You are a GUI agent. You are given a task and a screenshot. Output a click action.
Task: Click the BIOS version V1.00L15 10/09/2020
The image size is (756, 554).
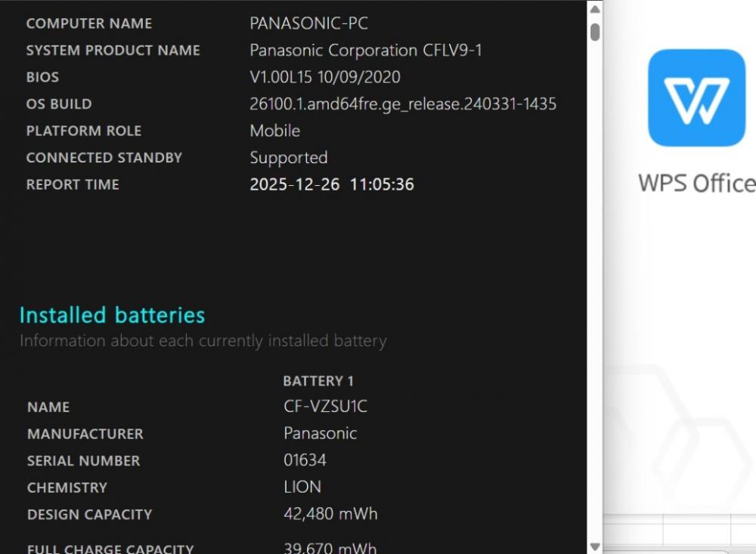[x=325, y=77]
